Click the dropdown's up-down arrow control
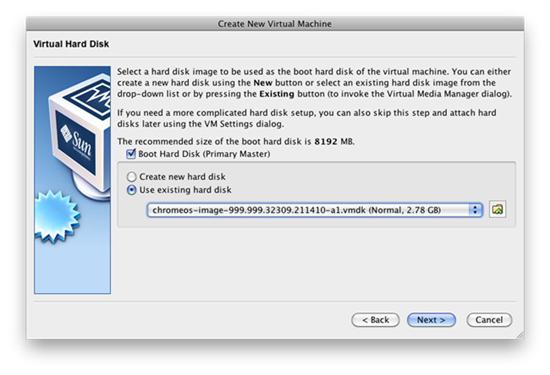The image size is (550, 375). click(475, 210)
